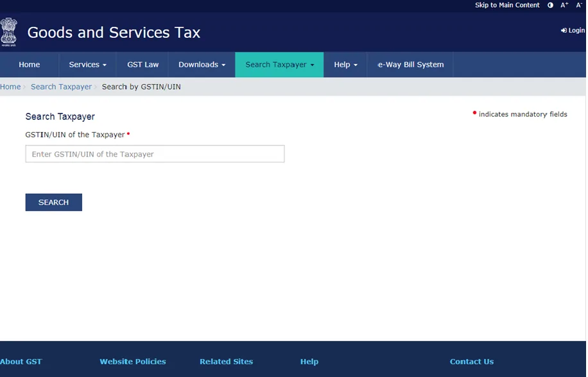588x377 pixels.
Task: Open Related Sites footer link
Action: pyautogui.click(x=226, y=361)
